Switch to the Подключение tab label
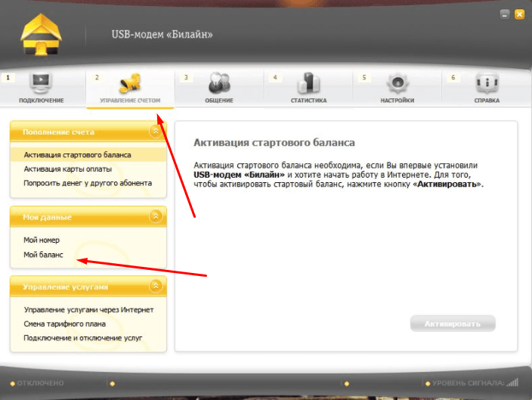 [x=42, y=101]
